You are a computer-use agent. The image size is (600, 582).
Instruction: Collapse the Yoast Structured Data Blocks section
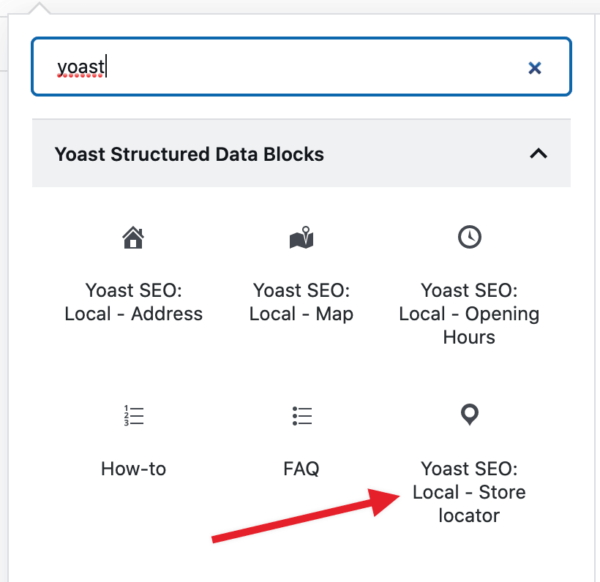538,154
